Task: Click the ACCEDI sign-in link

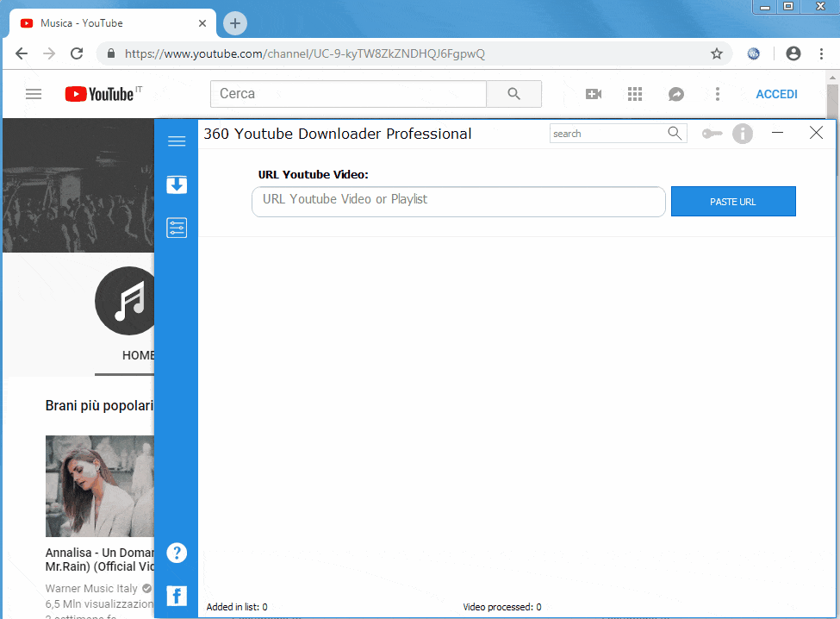Action: pyautogui.click(x=776, y=94)
